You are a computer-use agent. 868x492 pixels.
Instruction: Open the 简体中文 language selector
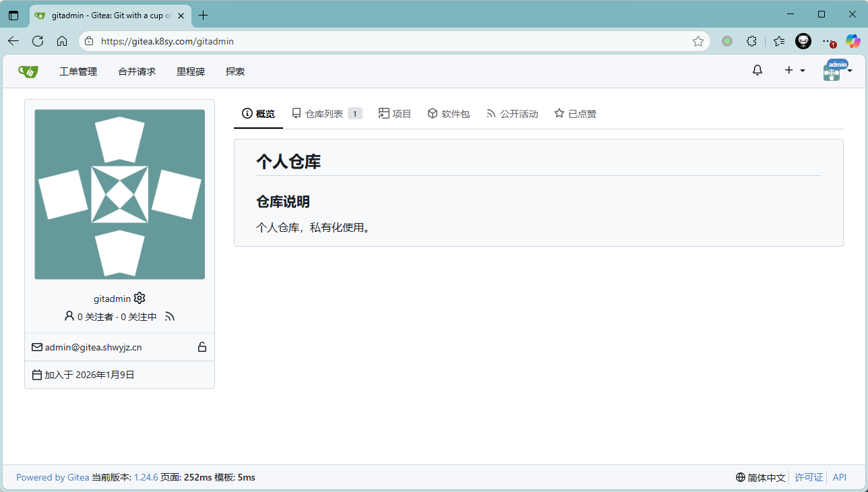pos(761,477)
